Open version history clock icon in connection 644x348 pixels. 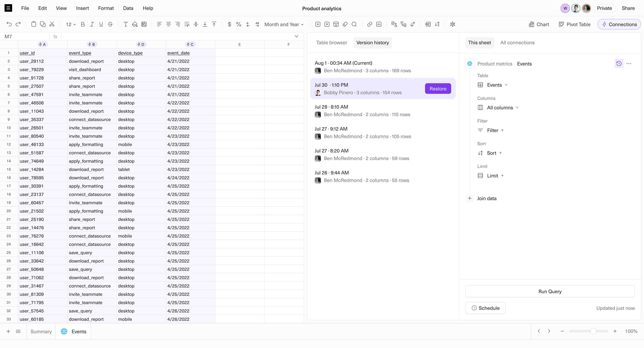click(619, 64)
